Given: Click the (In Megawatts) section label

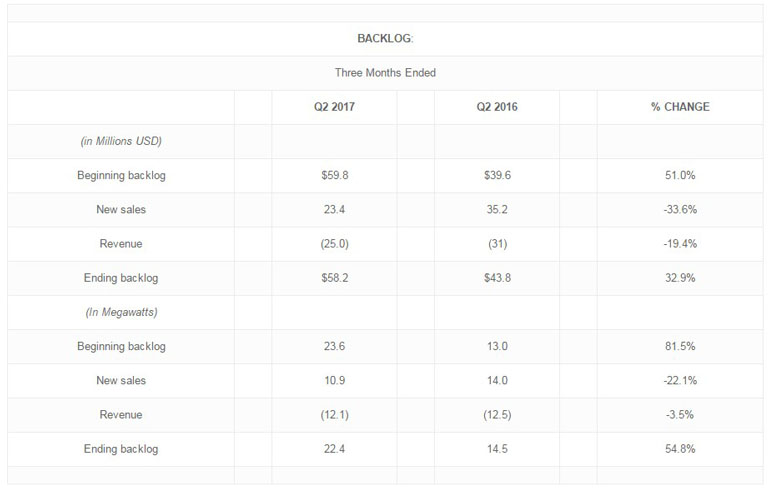Looking at the screenshot, I should tap(121, 312).
